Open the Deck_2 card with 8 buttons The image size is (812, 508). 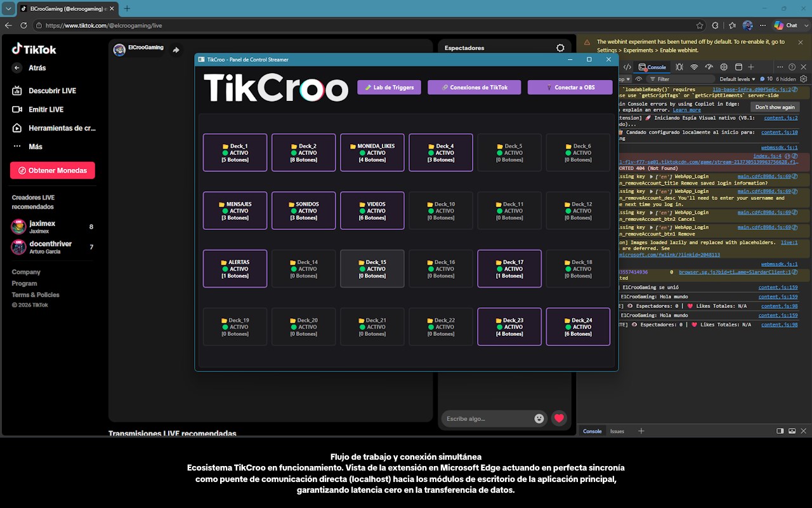click(303, 152)
